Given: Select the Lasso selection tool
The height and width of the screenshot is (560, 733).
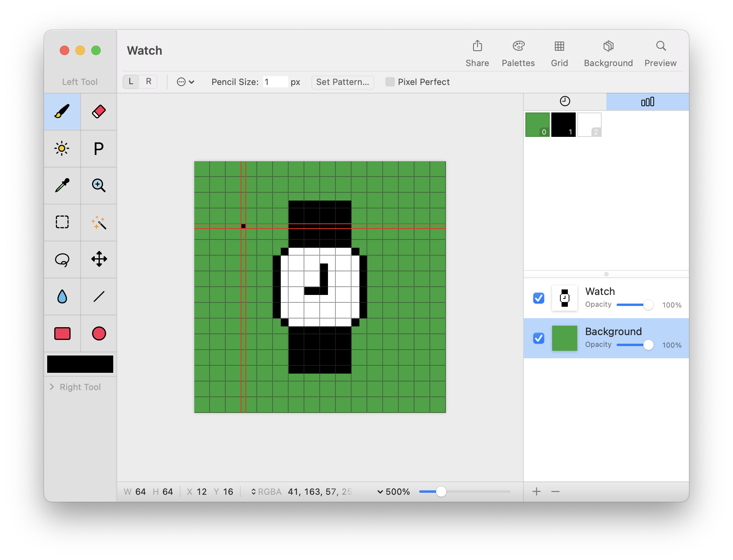Looking at the screenshot, I should [62, 259].
